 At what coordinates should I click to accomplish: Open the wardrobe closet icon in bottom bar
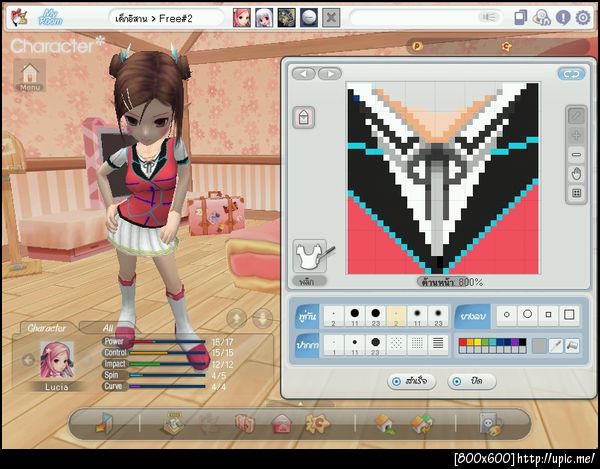point(244,424)
